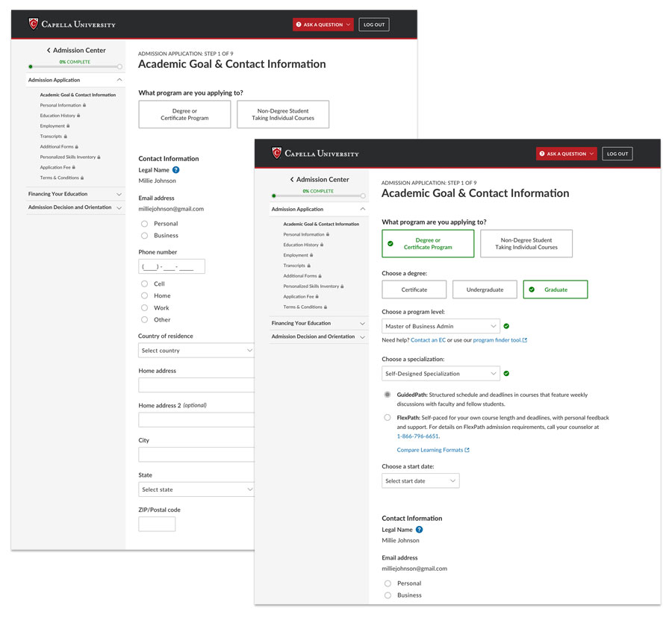
Task: Click progress bar in back window sidebar
Action: pyautogui.click(x=75, y=67)
